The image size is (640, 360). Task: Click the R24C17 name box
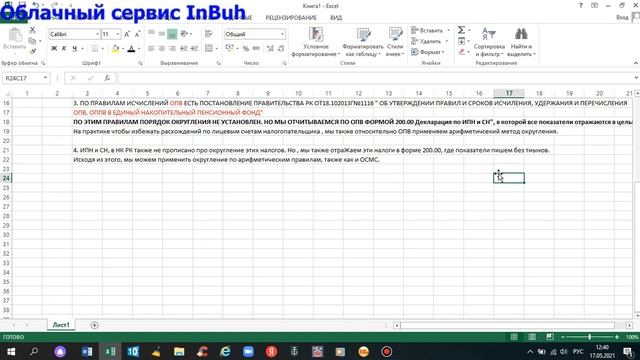23,78
